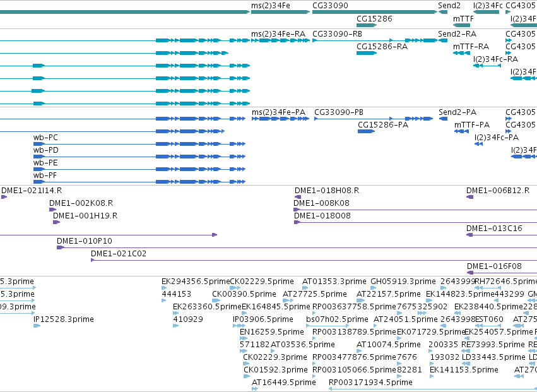Select the EK141153.5prime EST label

point(464,371)
